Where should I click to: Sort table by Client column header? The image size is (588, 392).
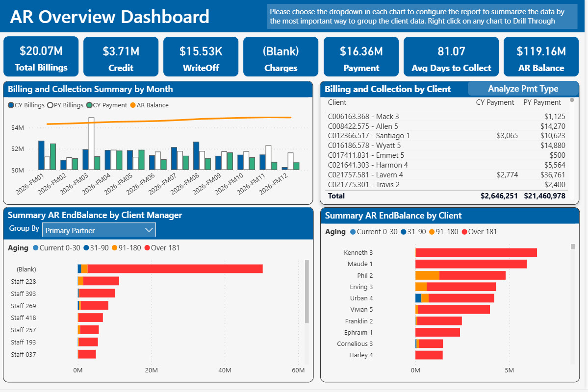coord(337,103)
